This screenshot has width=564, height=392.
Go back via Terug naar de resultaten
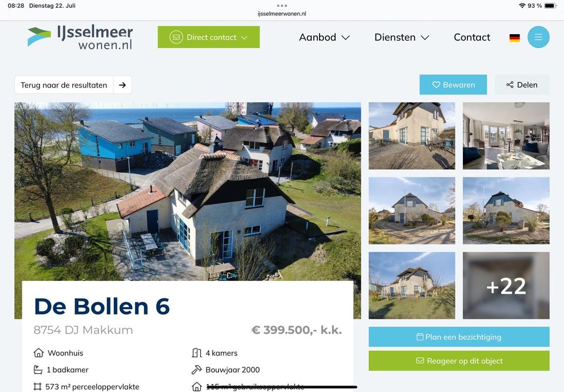[63, 85]
